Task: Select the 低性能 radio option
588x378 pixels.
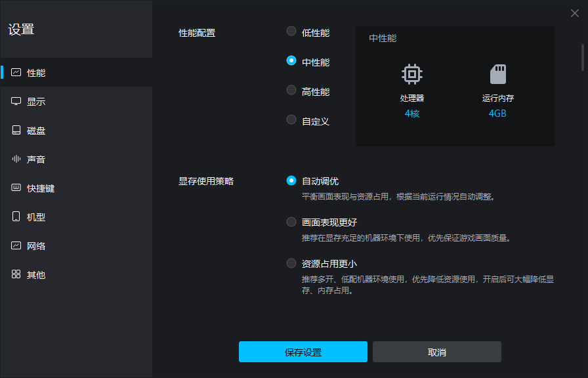Action: pyautogui.click(x=291, y=31)
